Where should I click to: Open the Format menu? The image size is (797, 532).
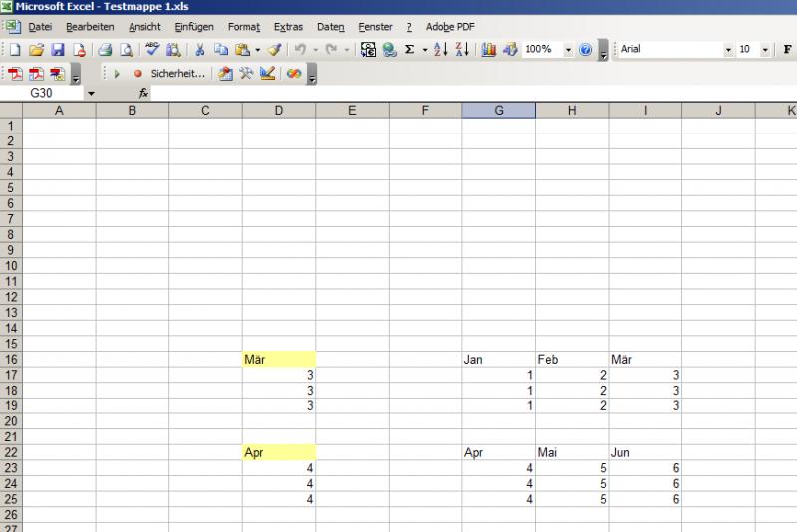click(x=244, y=27)
